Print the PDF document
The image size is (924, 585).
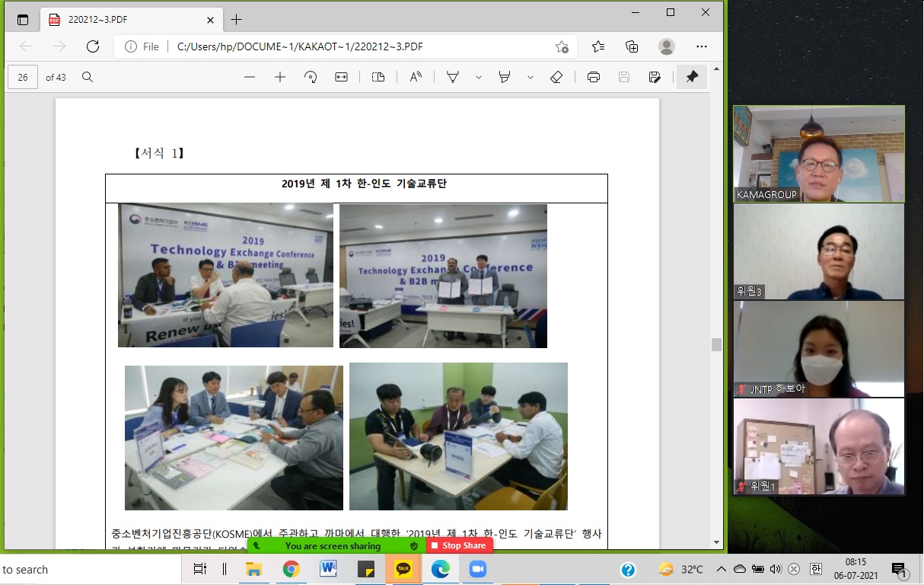(594, 77)
